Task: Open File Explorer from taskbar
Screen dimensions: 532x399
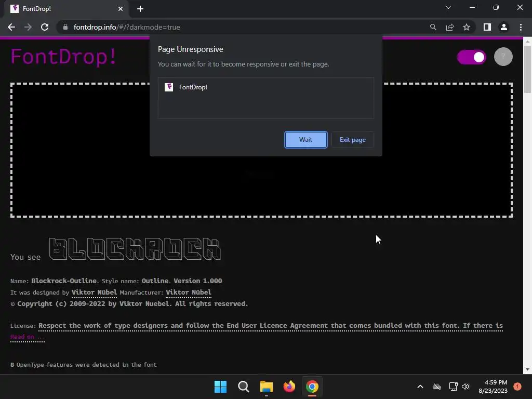Action: click(267, 387)
